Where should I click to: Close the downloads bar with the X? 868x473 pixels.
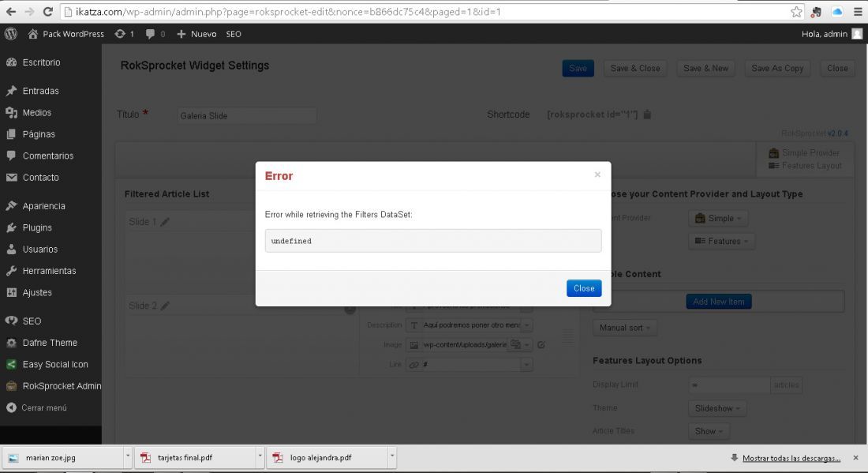tap(856, 458)
